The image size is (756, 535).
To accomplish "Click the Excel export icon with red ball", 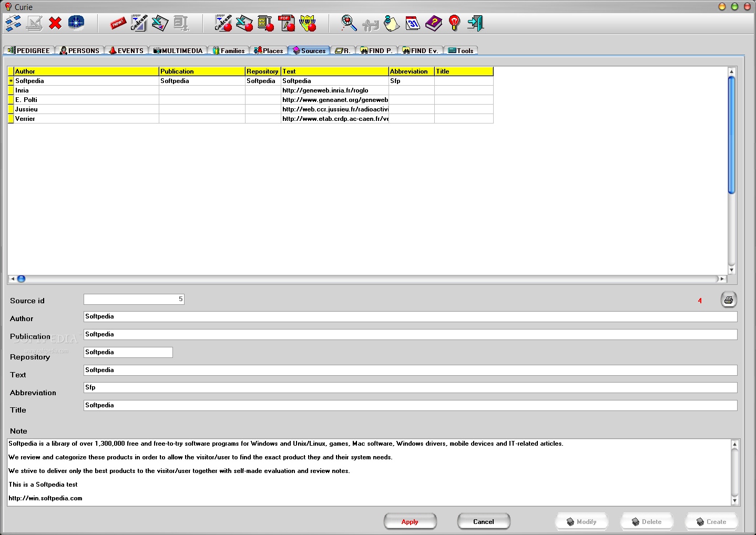I will pos(244,23).
